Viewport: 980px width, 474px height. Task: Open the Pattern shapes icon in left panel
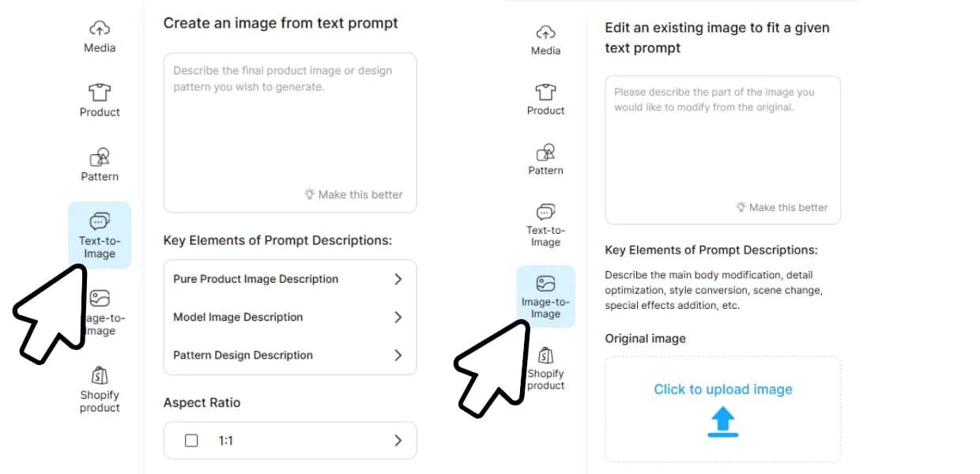[x=100, y=156]
